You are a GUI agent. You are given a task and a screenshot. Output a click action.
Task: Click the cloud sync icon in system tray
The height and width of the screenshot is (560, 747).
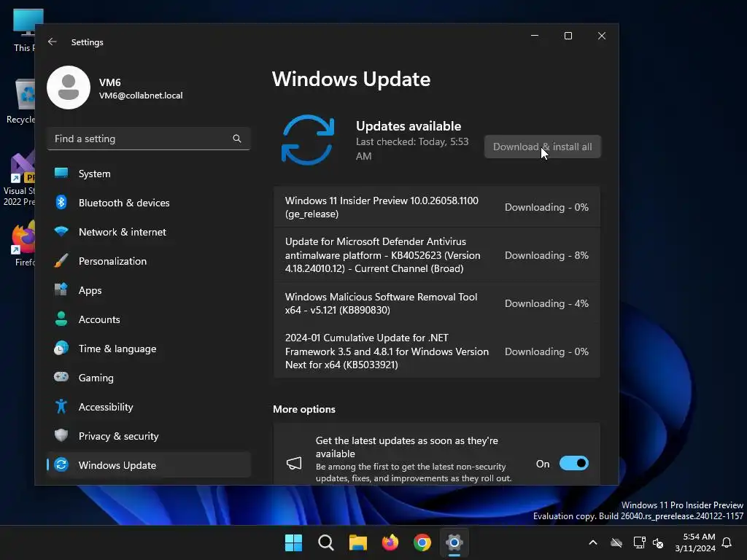tap(616, 542)
